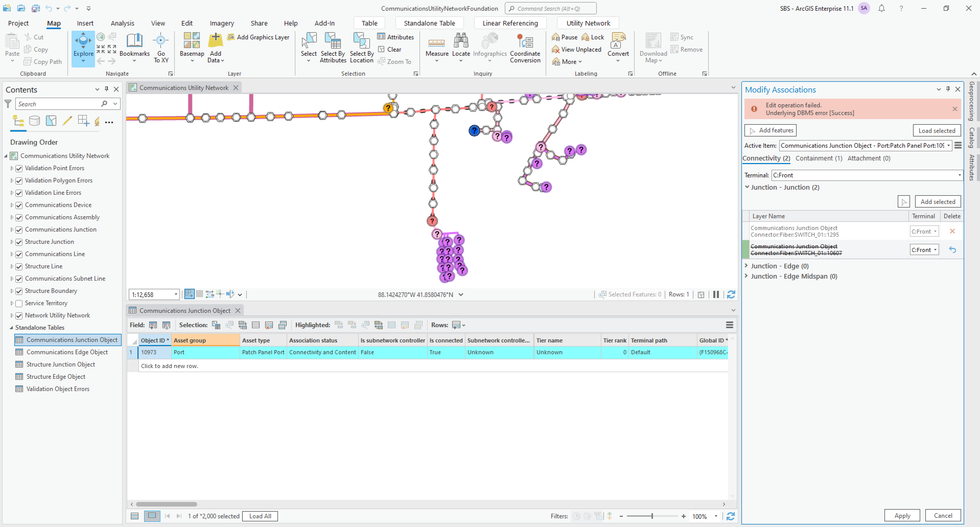The width and height of the screenshot is (980, 527).
Task: Delete the SWITCH_01::1295 association
Action: (952, 231)
